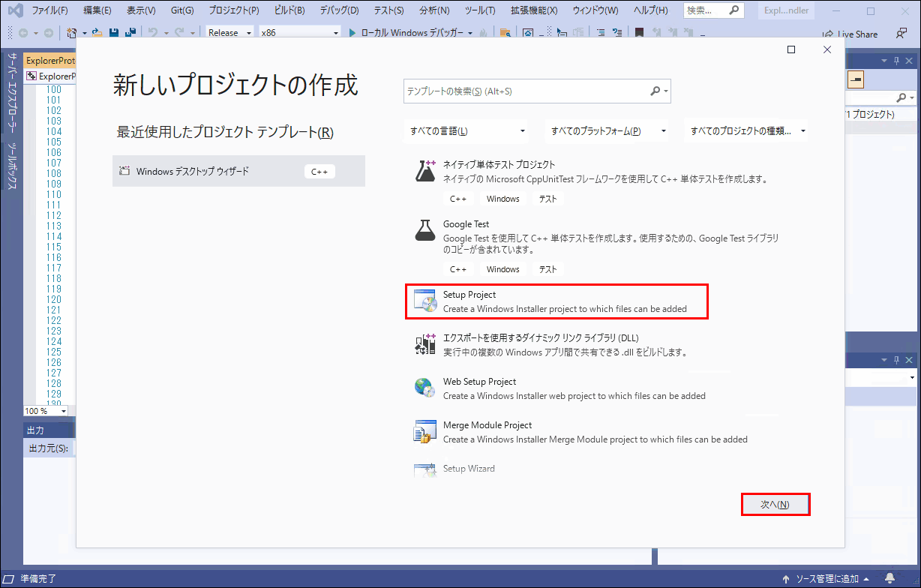The image size is (921, 588).
Task: Open the ヘルプ(H) menu
Action: pyautogui.click(x=650, y=10)
